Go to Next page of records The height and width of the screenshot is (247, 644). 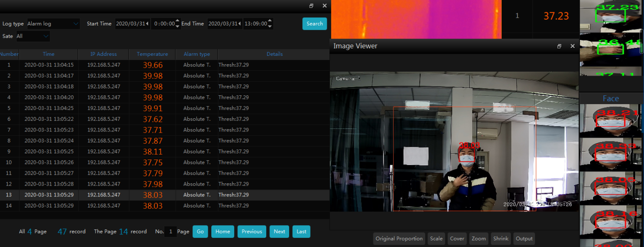pos(279,232)
